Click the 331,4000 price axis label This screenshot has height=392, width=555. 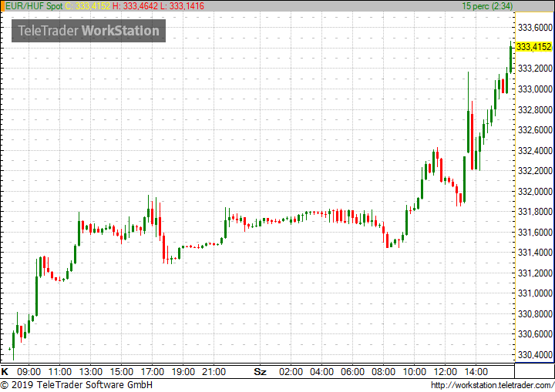[x=535, y=253]
